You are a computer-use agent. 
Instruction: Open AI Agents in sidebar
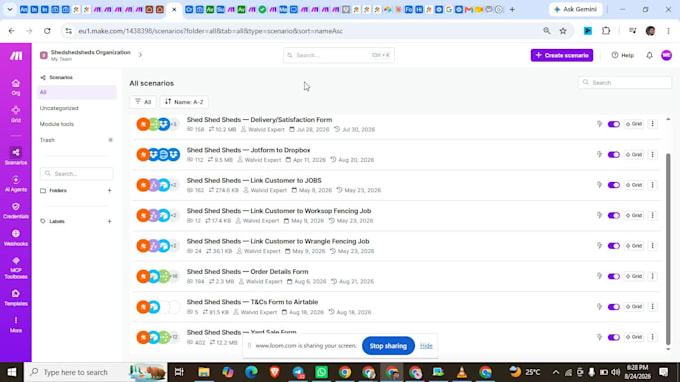pos(16,184)
